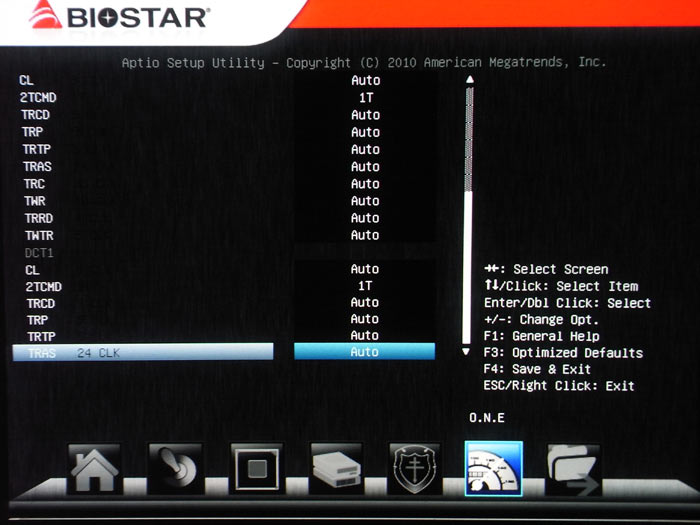Click the scrollbar up arrow
Image resolution: width=700 pixels, height=525 pixels.
470,80
